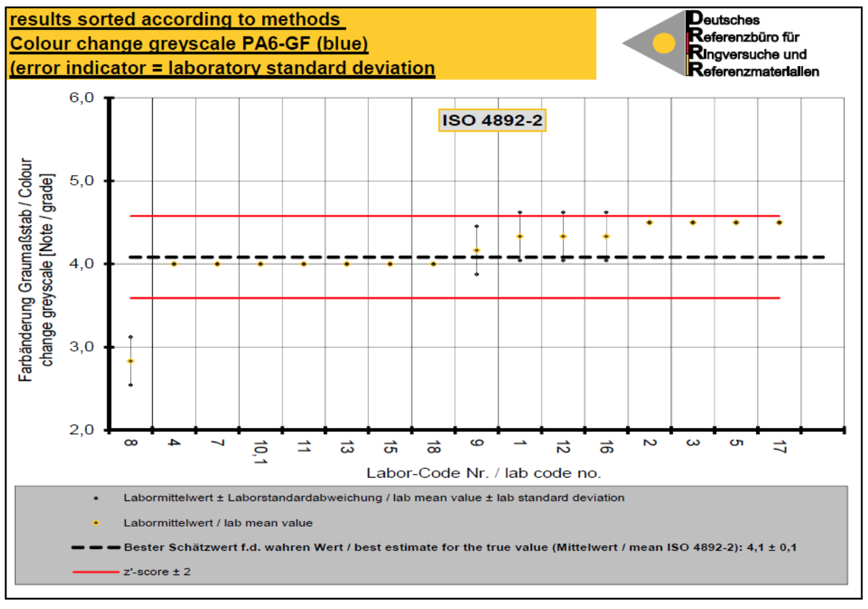
Task: Click the 'Labor-Code Nr. / lab code no.' axis title
Action: tap(484, 473)
